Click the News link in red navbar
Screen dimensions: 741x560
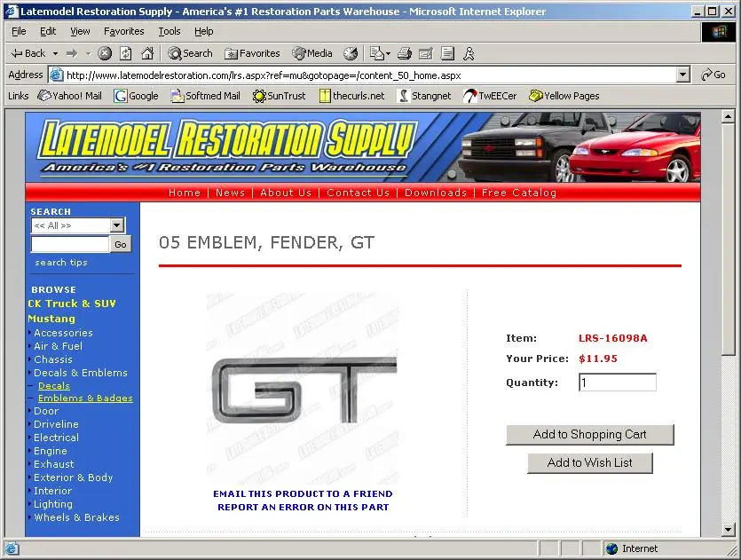[230, 193]
